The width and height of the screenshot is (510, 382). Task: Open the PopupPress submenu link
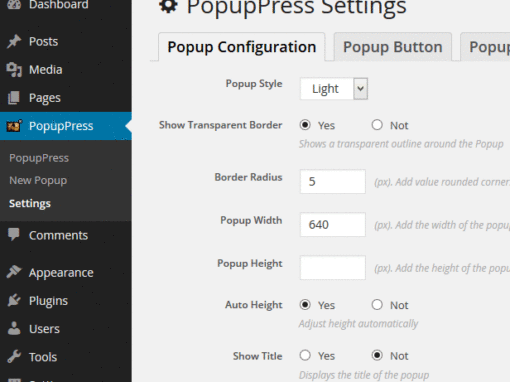39,158
